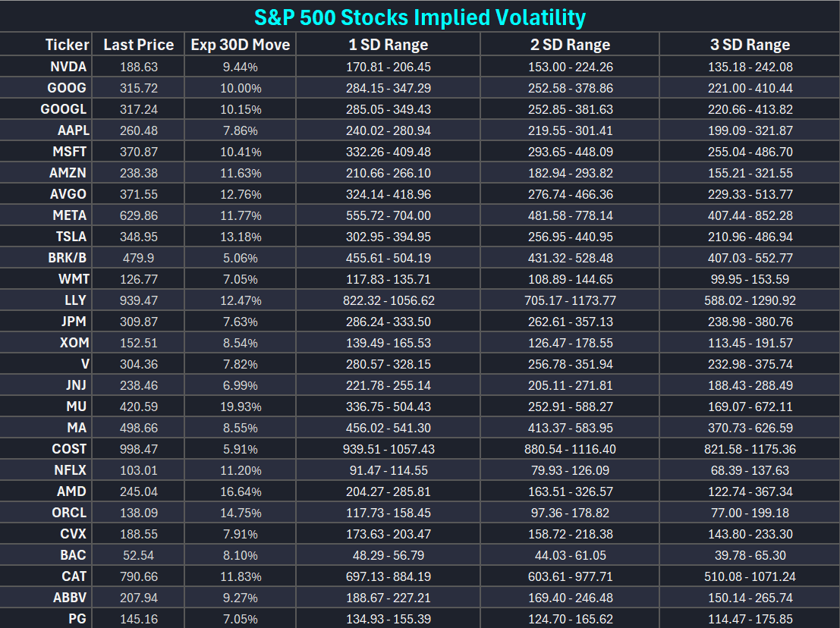Click META last price 629.86
840x628 pixels.
[139, 215]
